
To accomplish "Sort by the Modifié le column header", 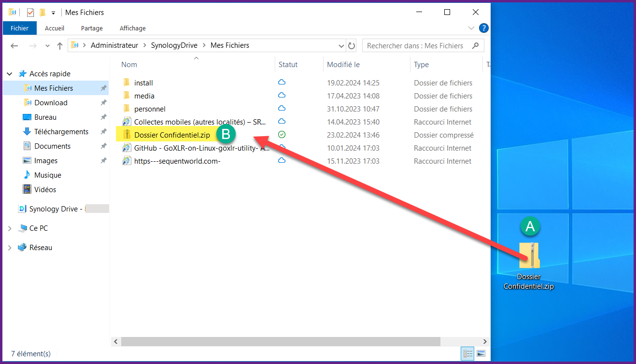I will point(343,65).
